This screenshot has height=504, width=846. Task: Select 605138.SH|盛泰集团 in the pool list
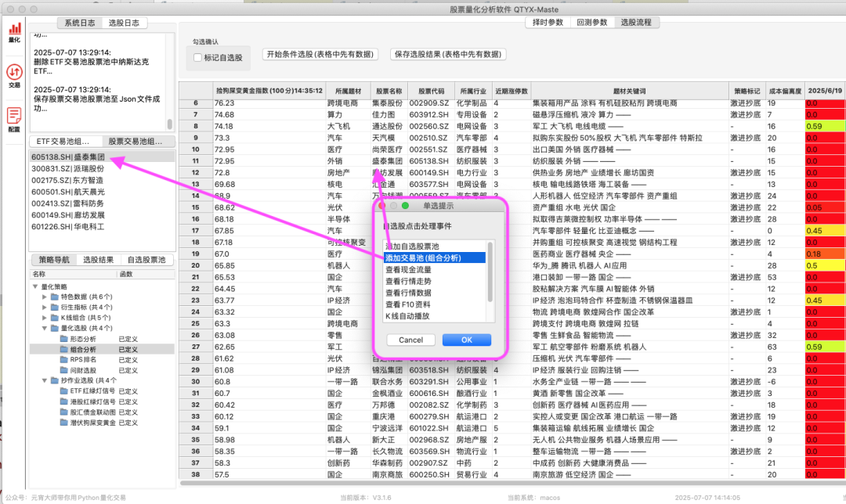tap(102, 157)
